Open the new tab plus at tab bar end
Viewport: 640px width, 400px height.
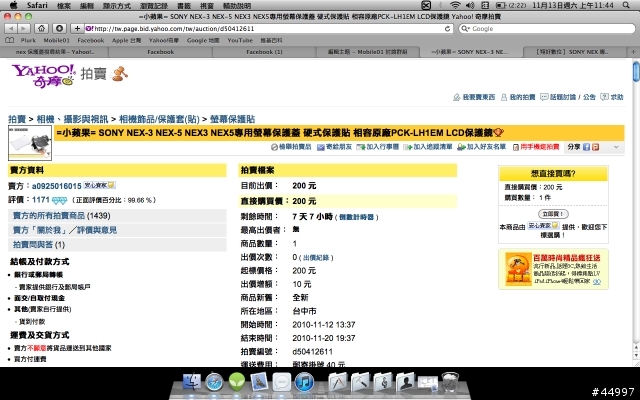coord(633,52)
